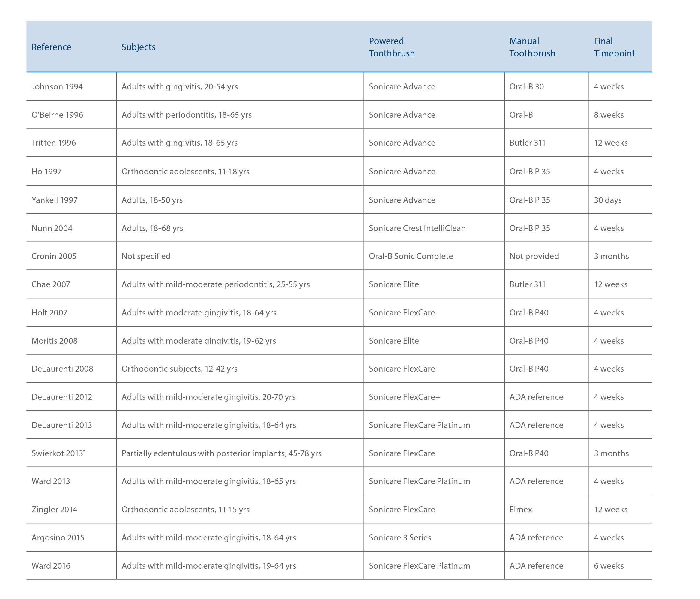This screenshot has height=599, width=700.
Task: Click the Sonicare 3 Series cell
Action: click(x=400, y=538)
